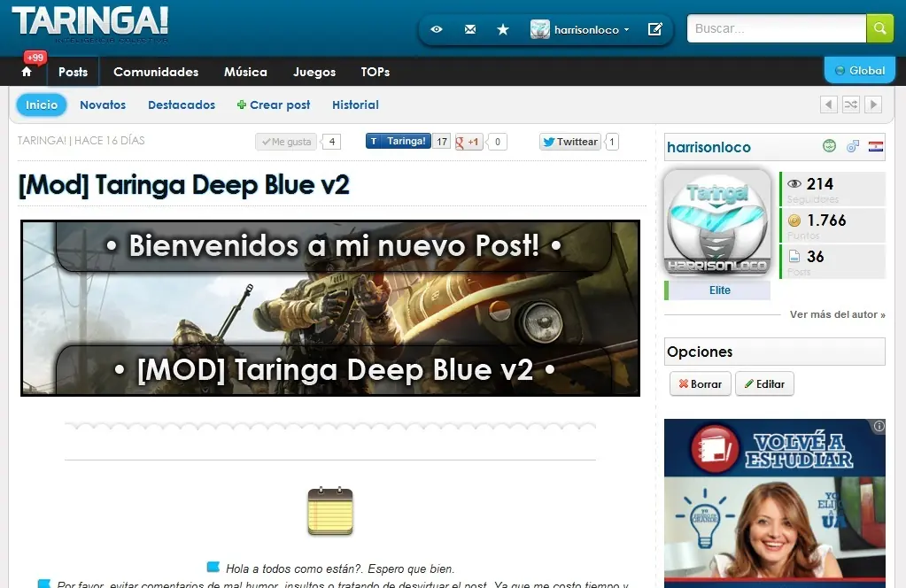906x588 pixels.
Task: Click the green search magnifier button
Action: 880,28
